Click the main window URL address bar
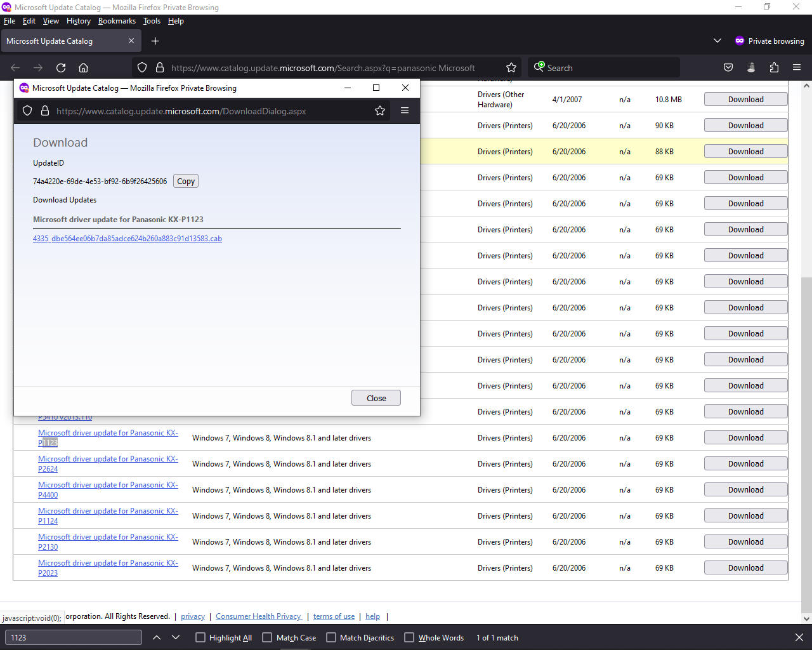Image resolution: width=812 pixels, height=650 pixels. pyautogui.click(x=327, y=68)
